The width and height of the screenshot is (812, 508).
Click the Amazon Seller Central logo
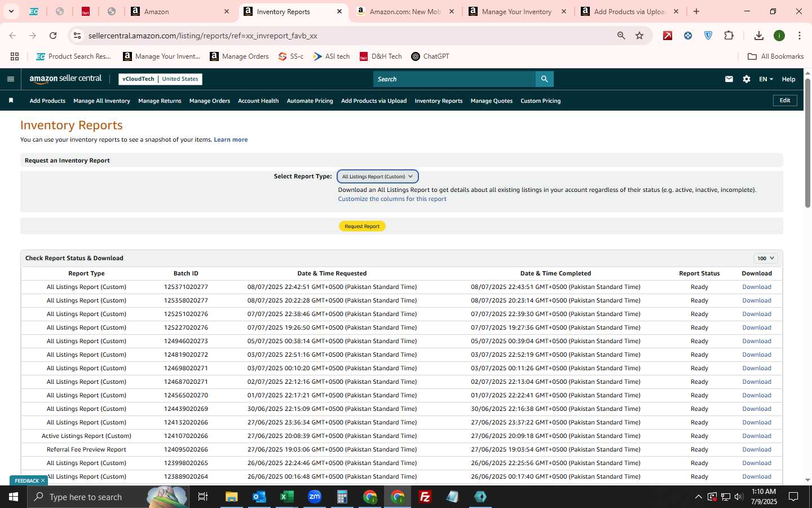(65, 79)
